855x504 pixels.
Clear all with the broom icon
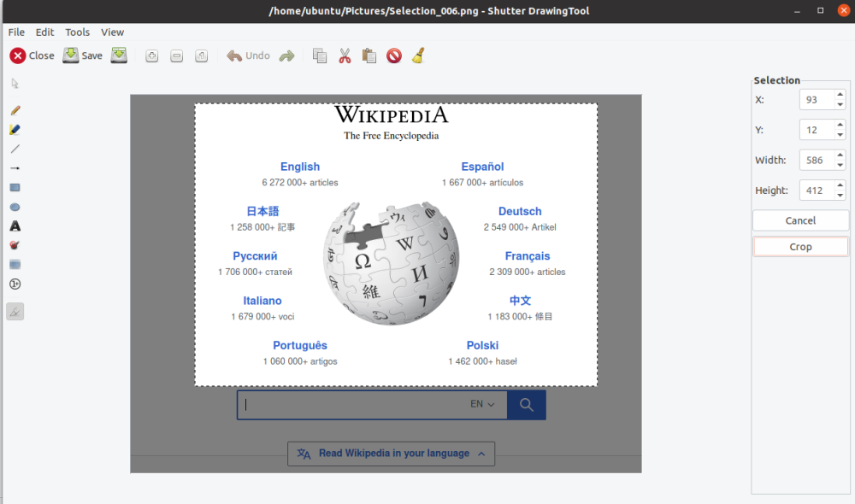pos(418,56)
